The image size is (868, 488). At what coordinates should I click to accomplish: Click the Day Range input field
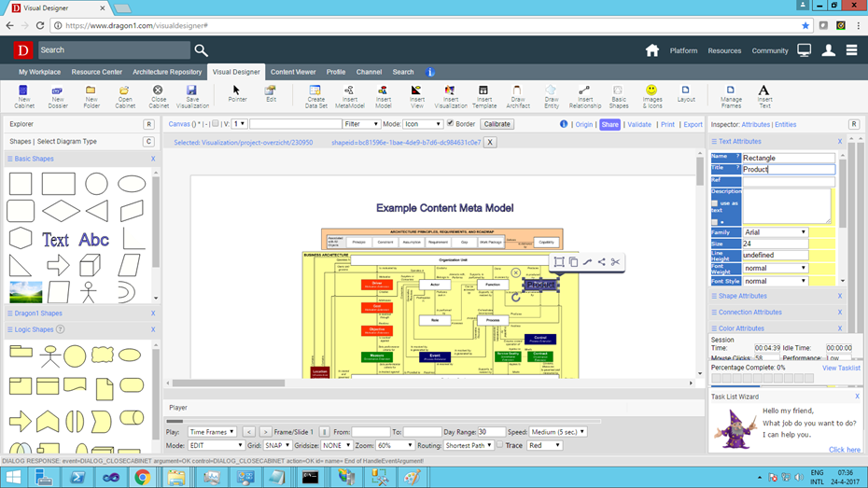point(491,432)
